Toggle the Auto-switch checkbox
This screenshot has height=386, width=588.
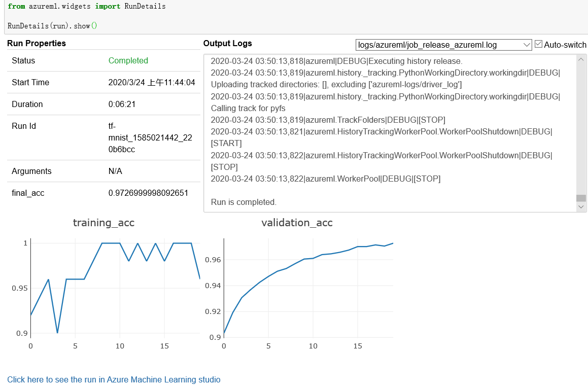[538, 44]
